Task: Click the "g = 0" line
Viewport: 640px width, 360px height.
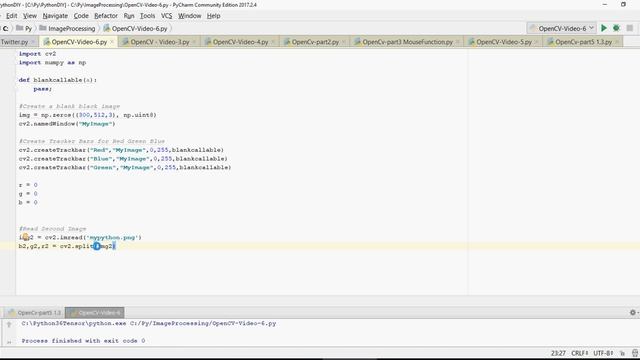Action: pos(28,193)
